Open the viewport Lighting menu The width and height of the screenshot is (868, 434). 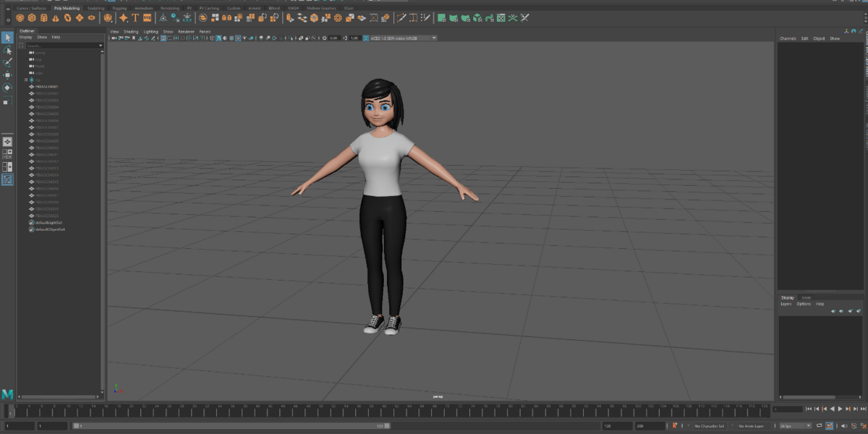point(150,32)
